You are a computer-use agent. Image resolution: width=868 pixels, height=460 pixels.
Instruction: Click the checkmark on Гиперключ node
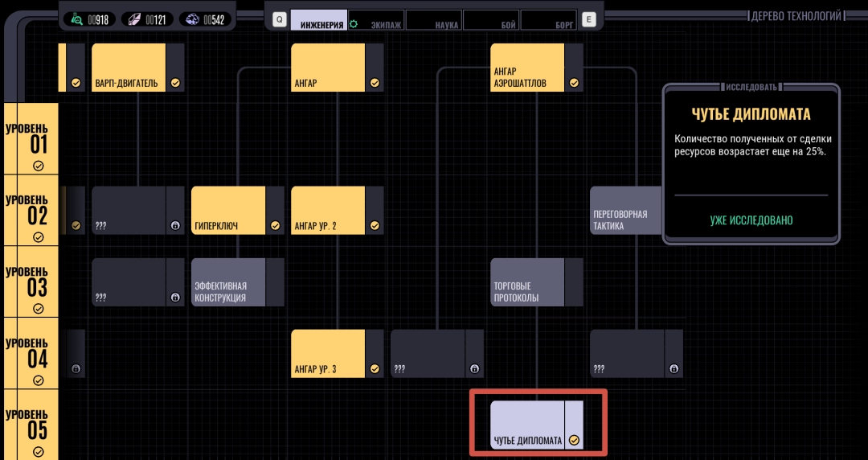coord(275,226)
